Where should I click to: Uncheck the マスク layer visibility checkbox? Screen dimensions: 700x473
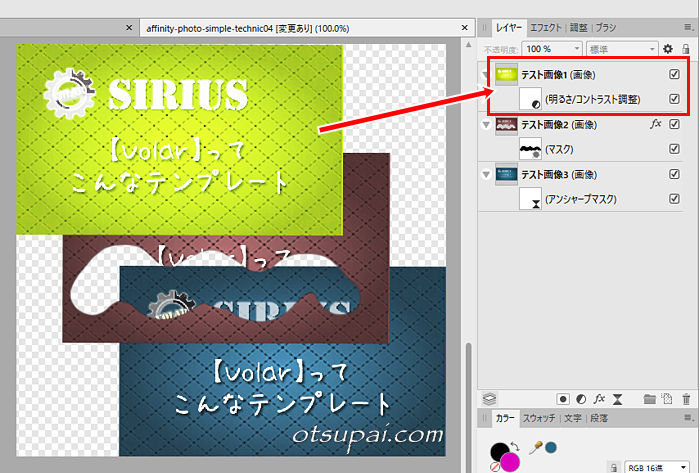pos(674,149)
